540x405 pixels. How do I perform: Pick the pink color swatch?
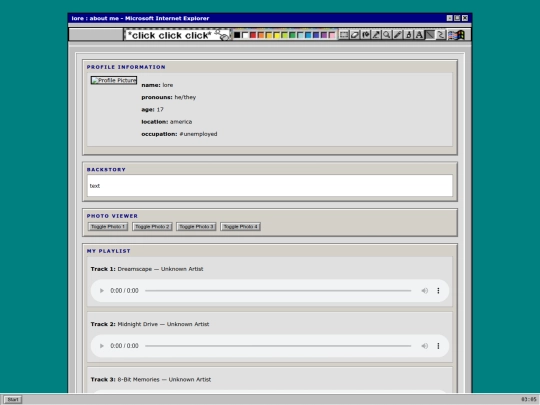tap(332, 35)
